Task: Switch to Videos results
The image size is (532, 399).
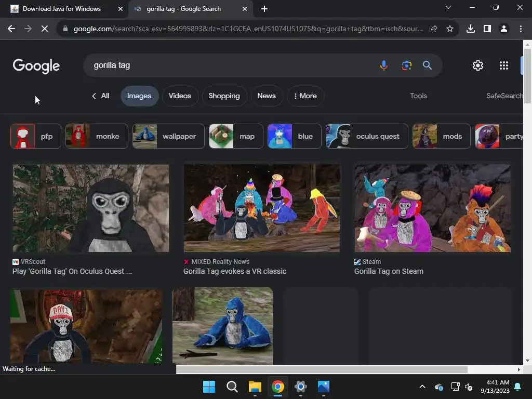Action: coord(180,96)
